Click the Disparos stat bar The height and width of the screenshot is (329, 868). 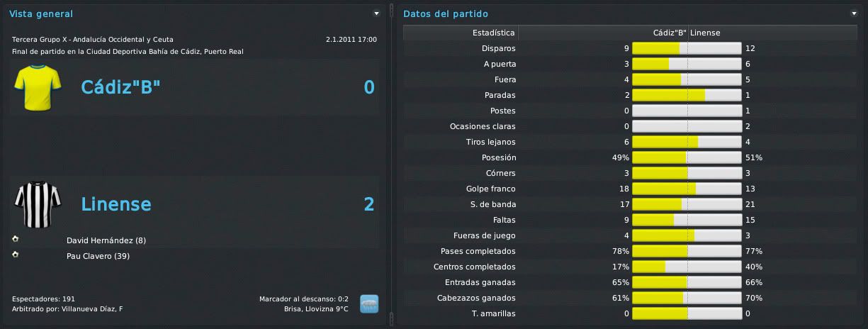[x=687, y=48]
